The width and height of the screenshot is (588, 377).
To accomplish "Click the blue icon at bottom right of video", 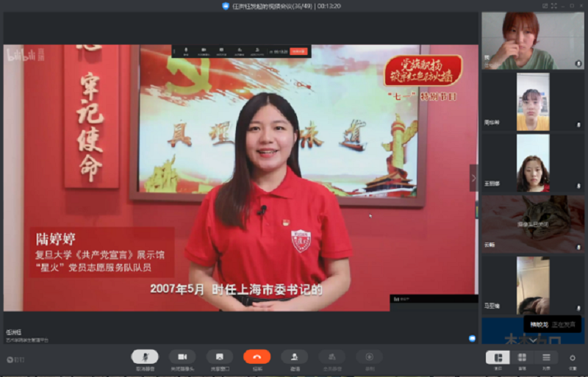I will [x=472, y=338].
